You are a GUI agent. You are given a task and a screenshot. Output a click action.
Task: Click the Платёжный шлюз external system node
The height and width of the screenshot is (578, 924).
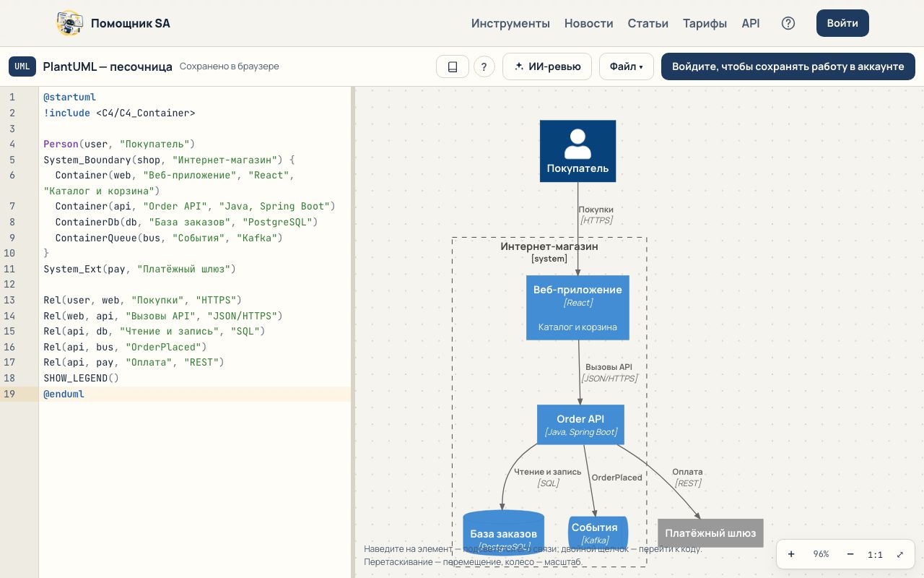(710, 533)
